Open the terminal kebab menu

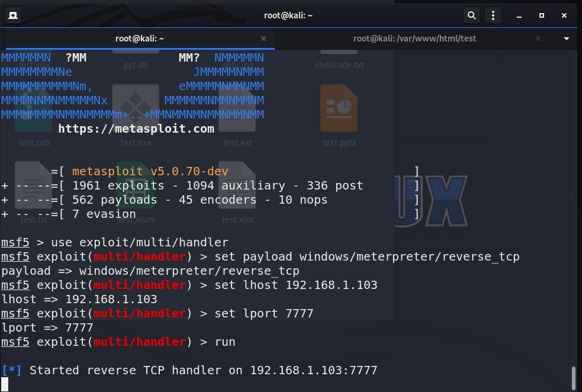(493, 15)
